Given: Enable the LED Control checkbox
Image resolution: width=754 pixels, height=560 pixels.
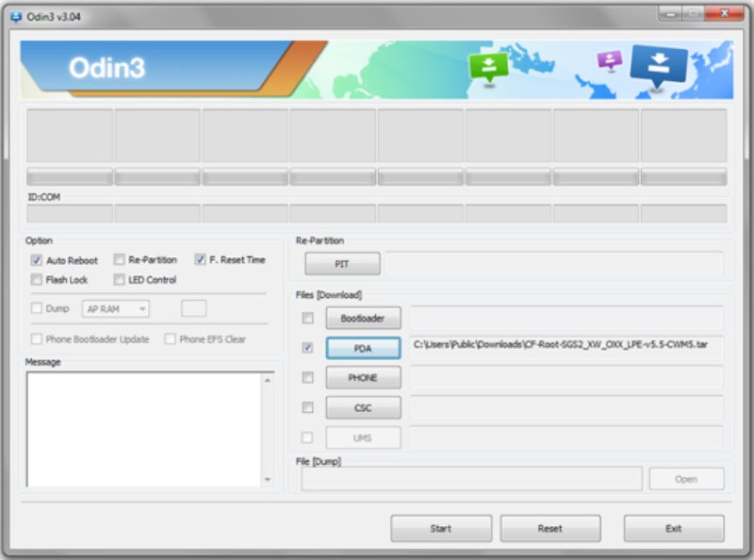Looking at the screenshot, I should [x=120, y=280].
